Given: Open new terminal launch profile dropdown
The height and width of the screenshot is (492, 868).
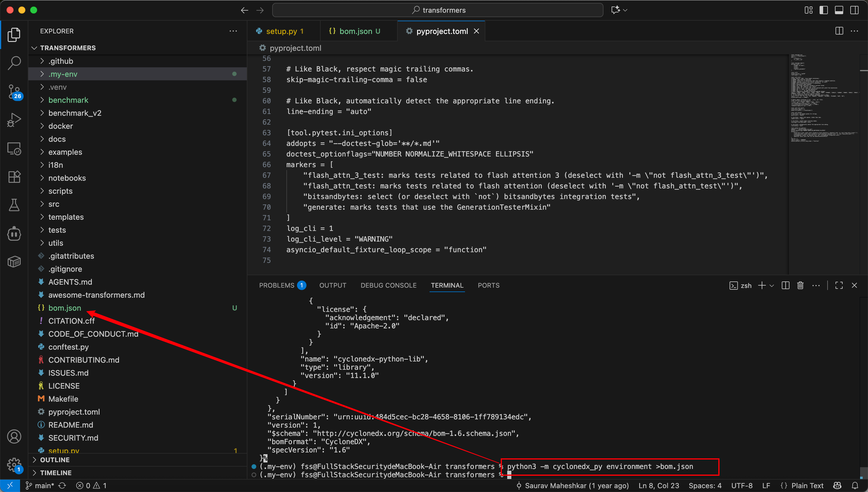Looking at the screenshot, I should point(772,286).
